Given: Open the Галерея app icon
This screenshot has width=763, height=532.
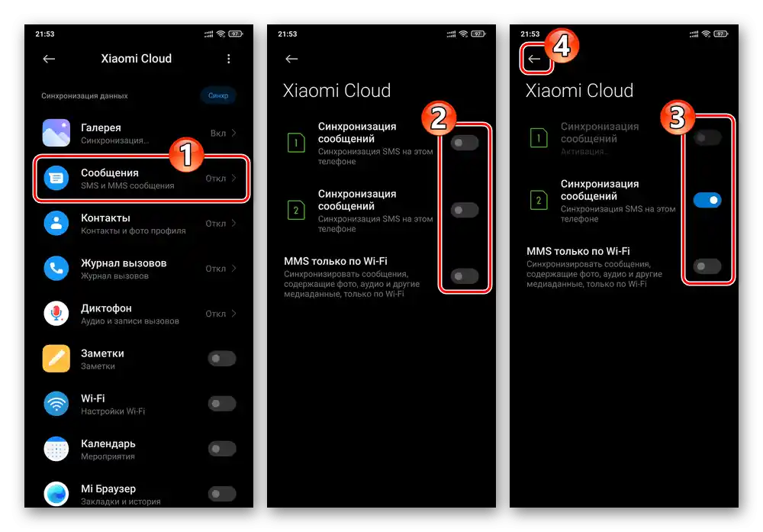Looking at the screenshot, I should 56,133.
